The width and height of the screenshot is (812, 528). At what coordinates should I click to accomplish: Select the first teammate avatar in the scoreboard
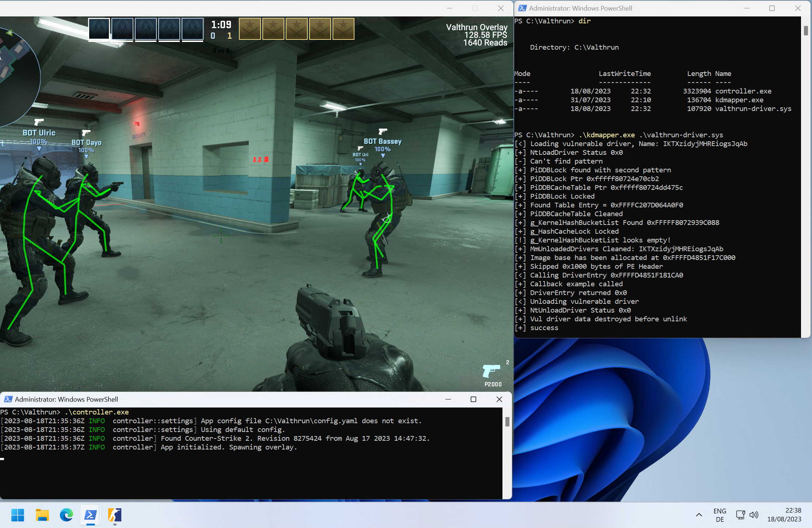coord(99,28)
